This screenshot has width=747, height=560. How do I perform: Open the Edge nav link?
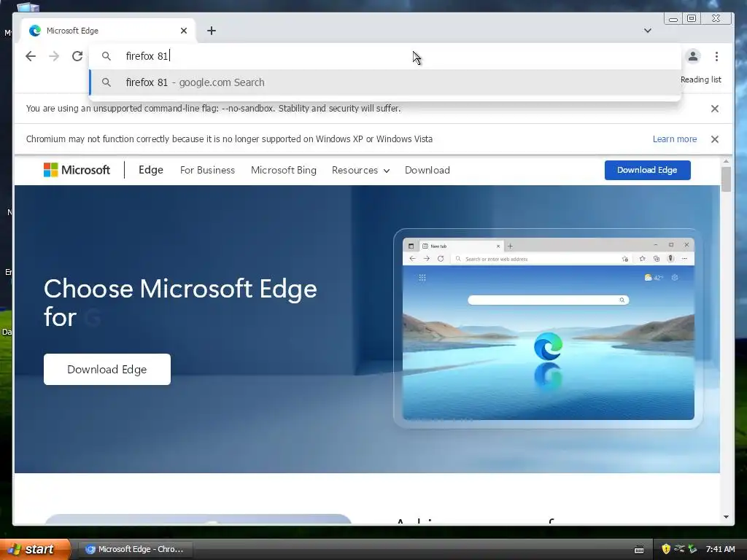tap(151, 170)
